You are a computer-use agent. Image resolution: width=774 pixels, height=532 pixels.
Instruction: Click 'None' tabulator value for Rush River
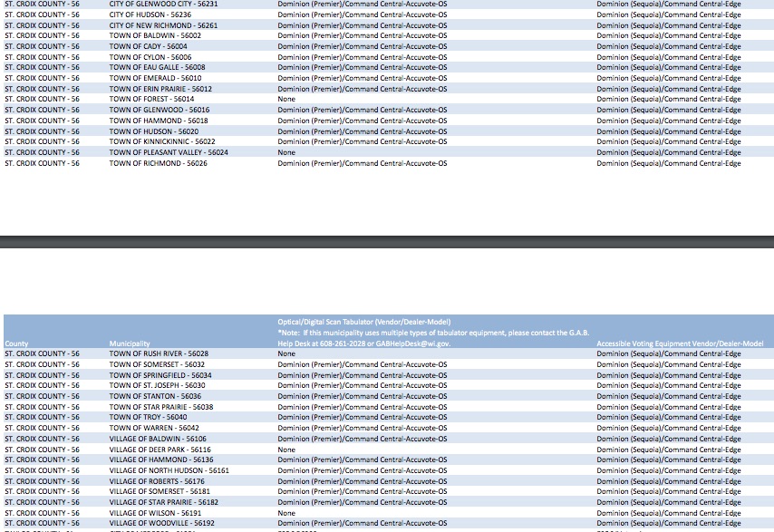[x=286, y=353]
